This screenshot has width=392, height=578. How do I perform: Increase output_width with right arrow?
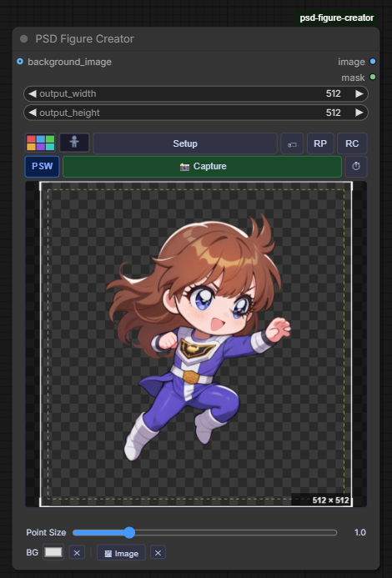click(359, 93)
